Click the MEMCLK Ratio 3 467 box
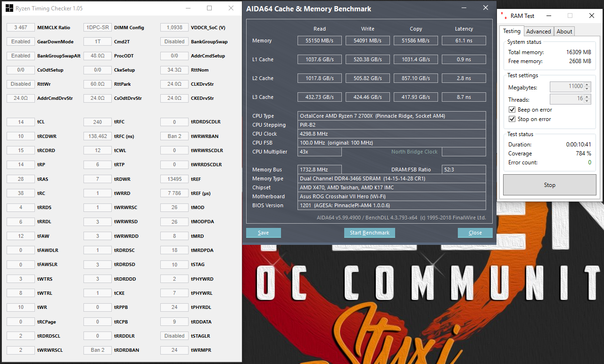Screen dimensions: 604x364 (21, 27)
